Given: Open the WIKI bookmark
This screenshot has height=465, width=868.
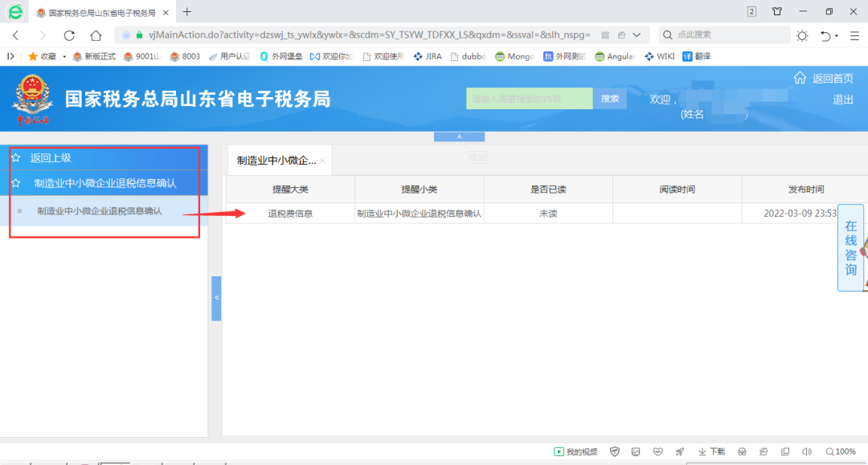Looking at the screenshot, I should point(659,56).
